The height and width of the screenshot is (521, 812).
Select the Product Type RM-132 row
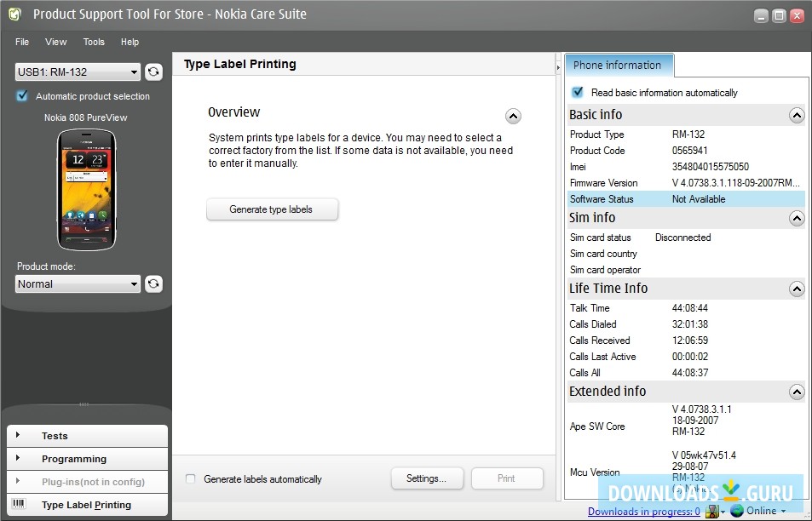pyautogui.click(x=686, y=135)
